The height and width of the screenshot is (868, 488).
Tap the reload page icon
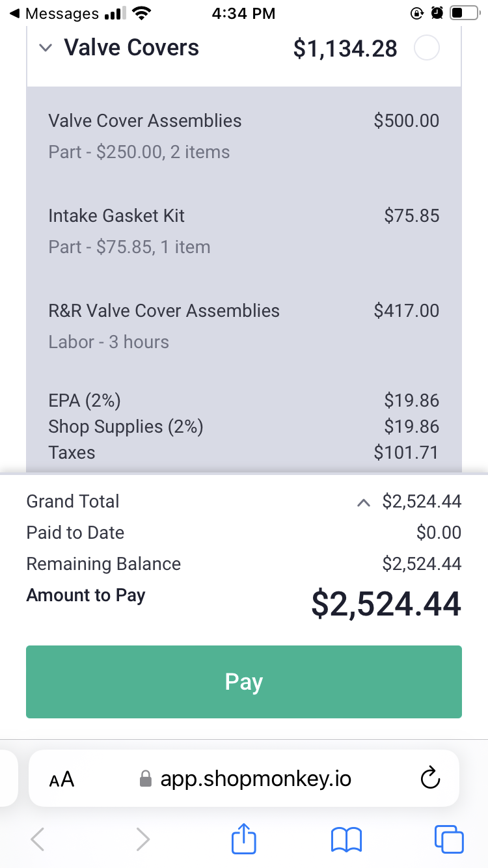tap(430, 778)
